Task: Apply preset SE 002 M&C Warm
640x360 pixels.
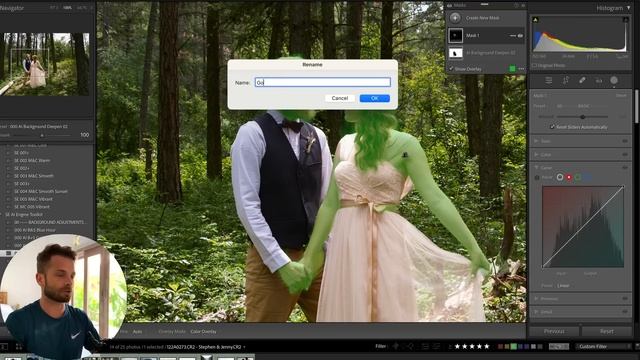Action: (x=32, y=160)
